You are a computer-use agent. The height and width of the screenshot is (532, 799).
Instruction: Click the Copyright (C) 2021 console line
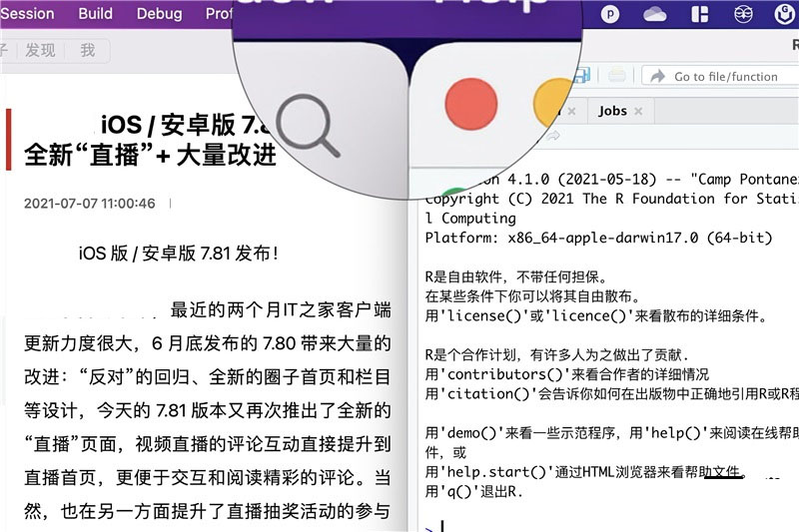pos(611,199)
